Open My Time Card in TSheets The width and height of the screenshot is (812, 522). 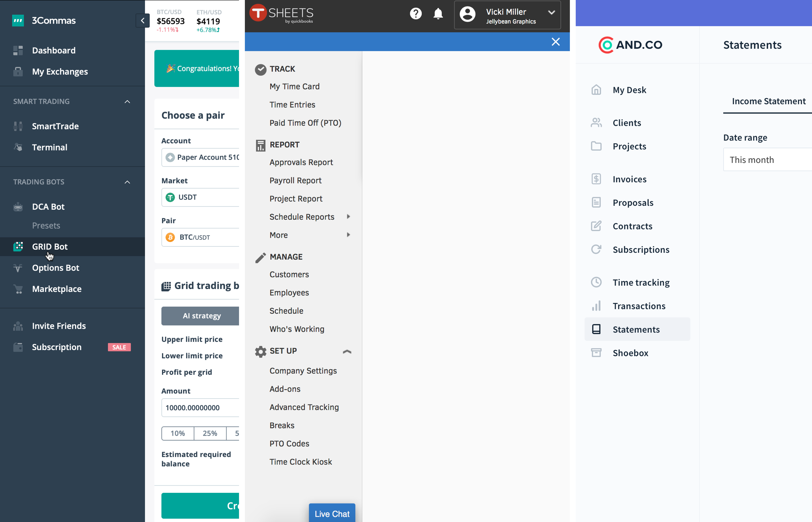294,86
